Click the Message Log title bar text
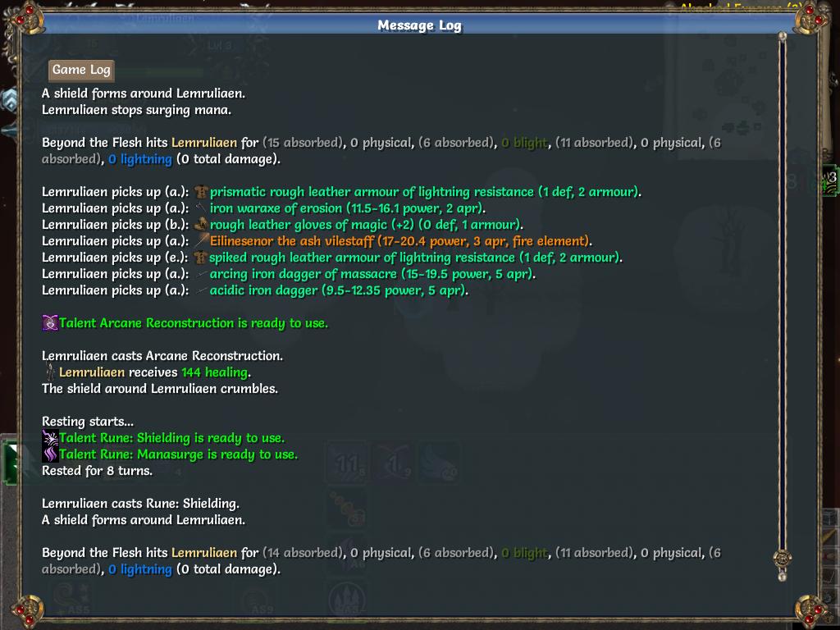Screen dimensions: 840x630 419,25
